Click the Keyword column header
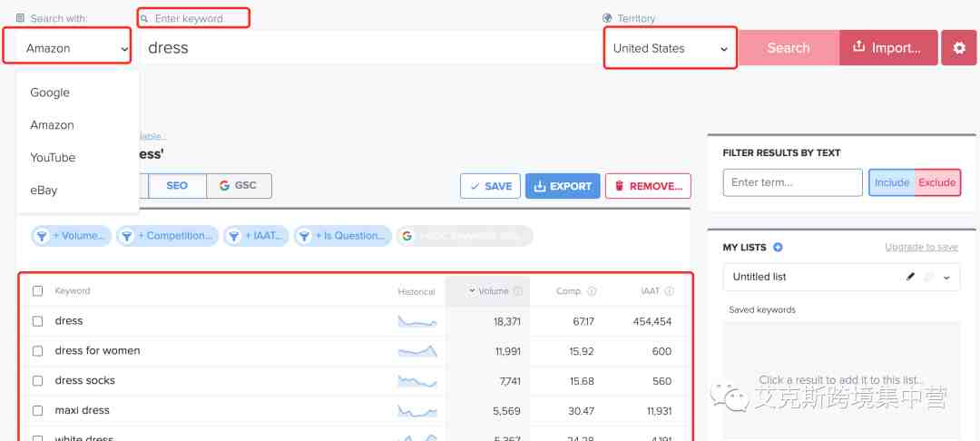The image size is (980, 441). tap(73, 290)
